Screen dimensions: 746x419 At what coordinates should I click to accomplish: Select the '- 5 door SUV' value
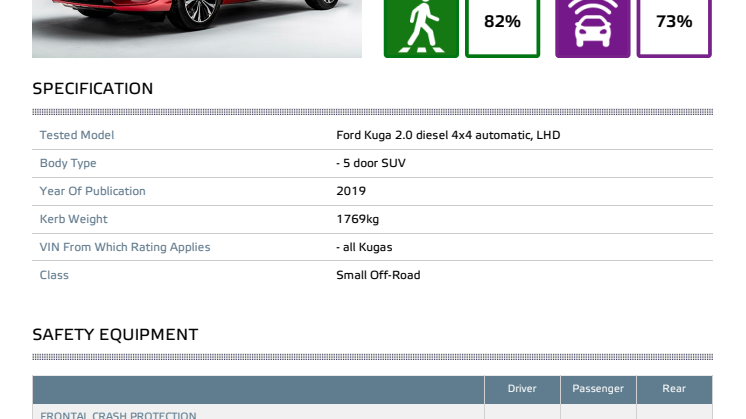[x=371, y=163]
